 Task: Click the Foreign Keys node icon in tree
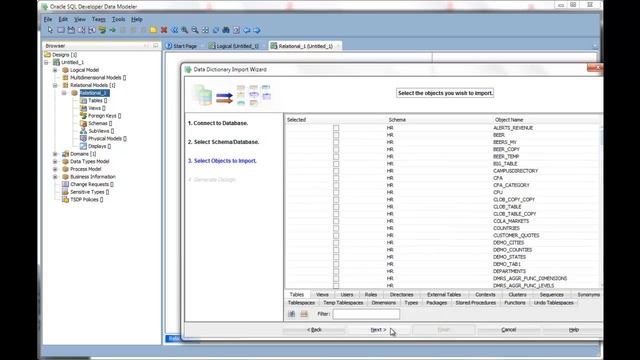(83, 116)
